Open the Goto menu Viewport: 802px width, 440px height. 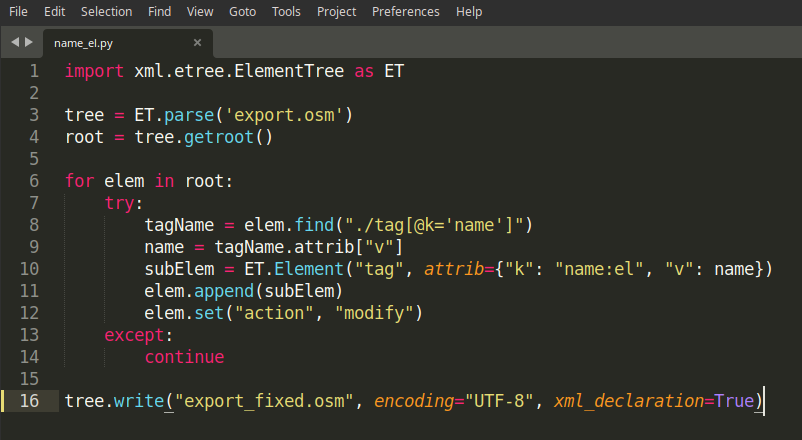pos(242,12)
